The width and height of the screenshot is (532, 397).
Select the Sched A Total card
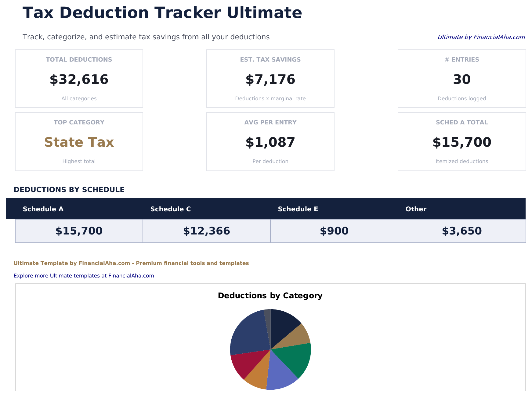click(462, 141)
